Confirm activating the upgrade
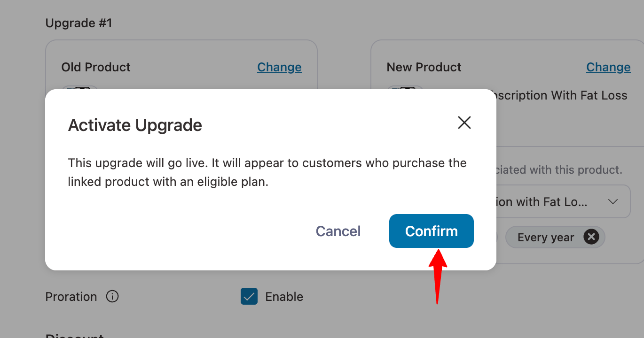Screen dimensions: 644x338 click(431, 230)
